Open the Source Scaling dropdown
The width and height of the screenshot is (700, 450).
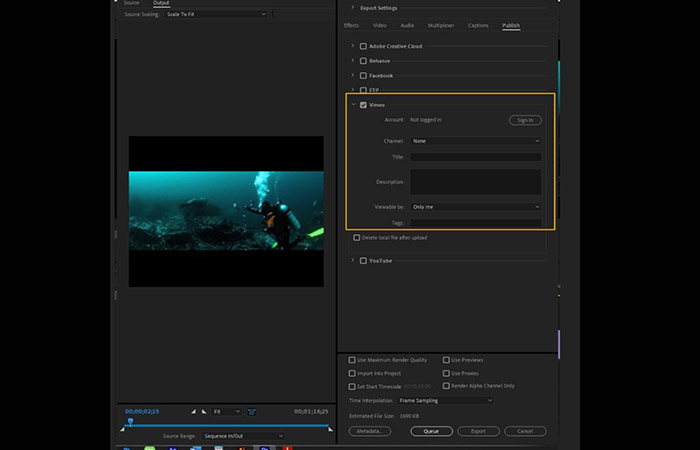tap(216, 14)
